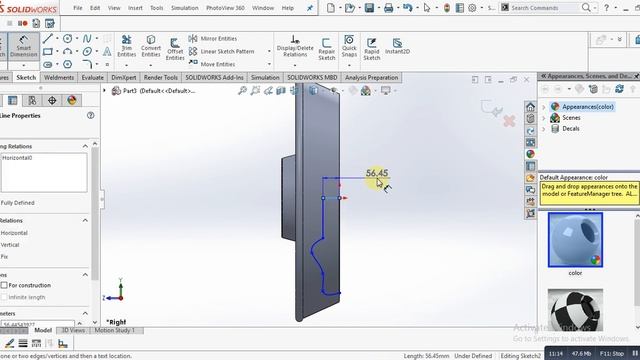This screenshot has width=640, height=360.
Task: Switch to the Render Tools tab
Action: coord(160,78)
